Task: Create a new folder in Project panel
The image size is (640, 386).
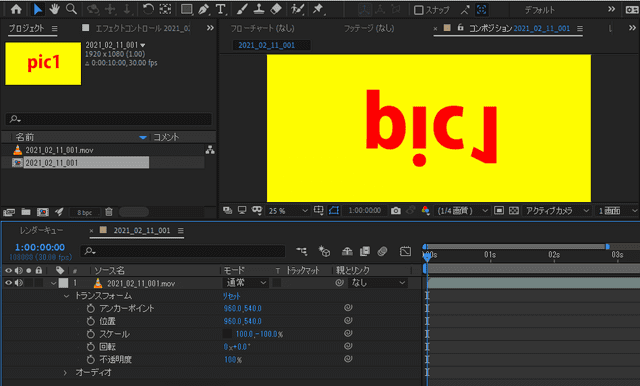Action: pos(26,212)
